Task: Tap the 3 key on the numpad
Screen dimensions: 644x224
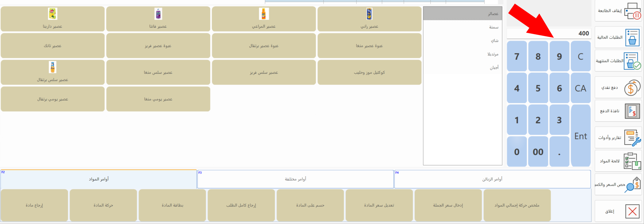Action: click(x=559, y=120)
